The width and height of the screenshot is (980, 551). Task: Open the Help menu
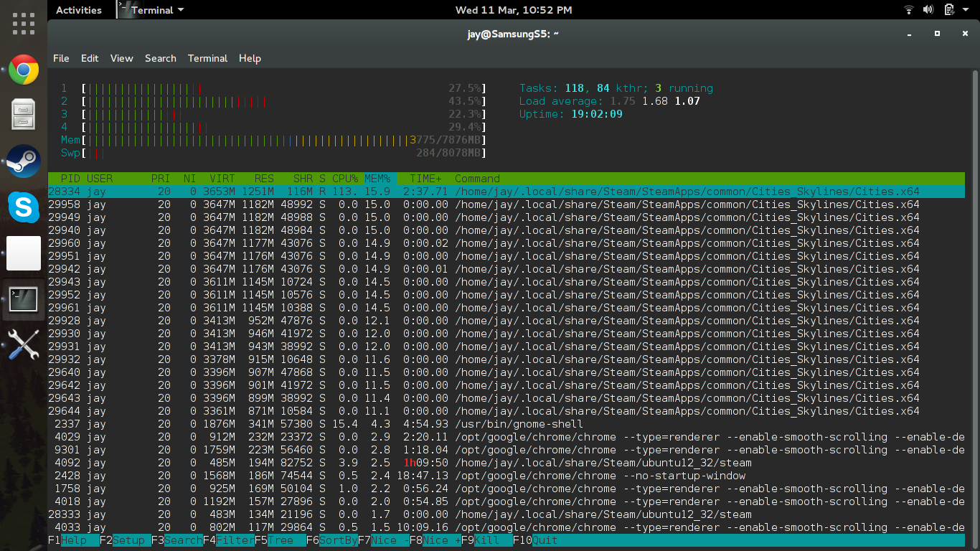point(250,58)
